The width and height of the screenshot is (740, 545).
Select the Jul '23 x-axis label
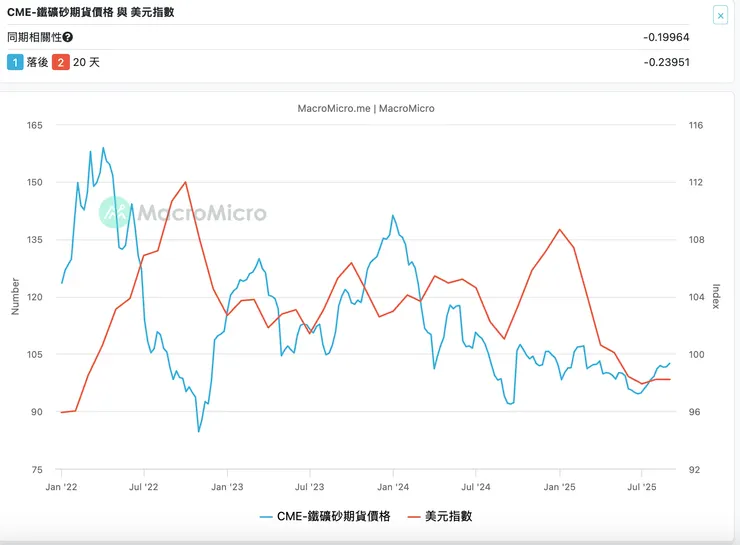[310, 487]
